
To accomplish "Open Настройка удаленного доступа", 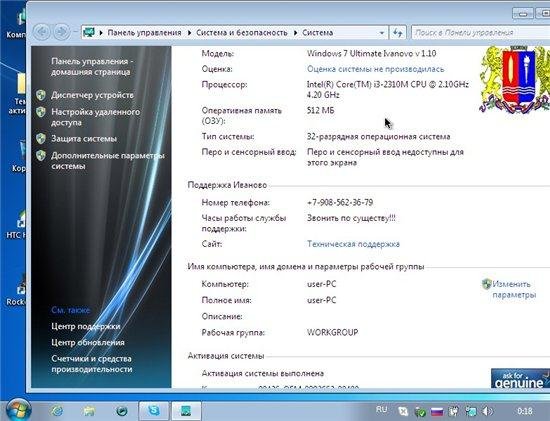I will (x=95, y=117).
